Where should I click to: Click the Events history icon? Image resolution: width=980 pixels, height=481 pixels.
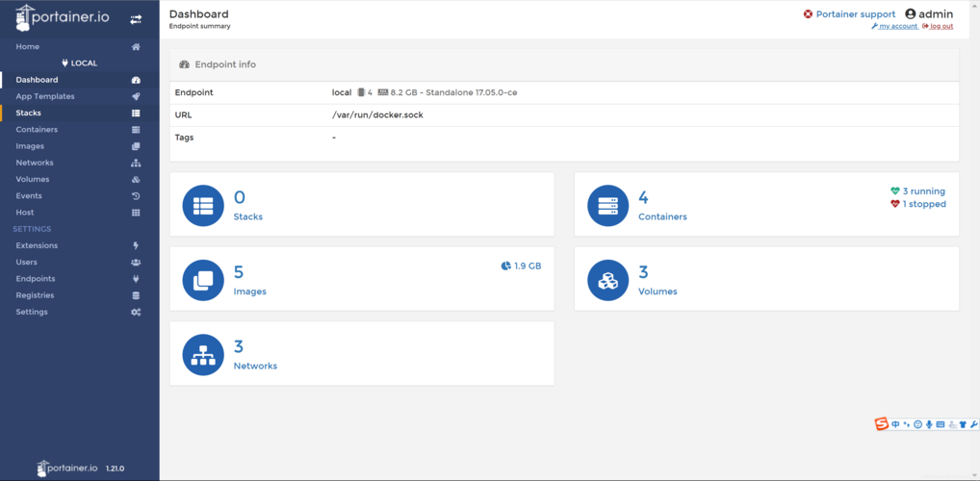pos(136,196)
